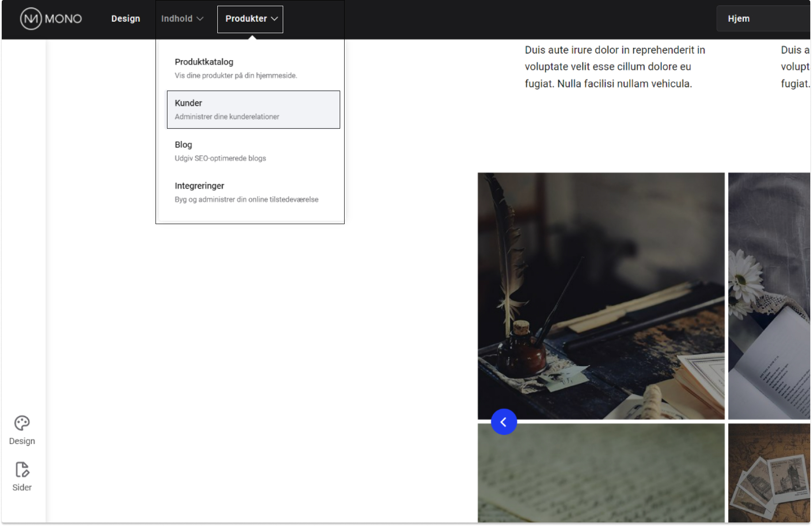Click the vintage map photos image
Viewport: 812px width, 526px height.
tap(769, 473)
